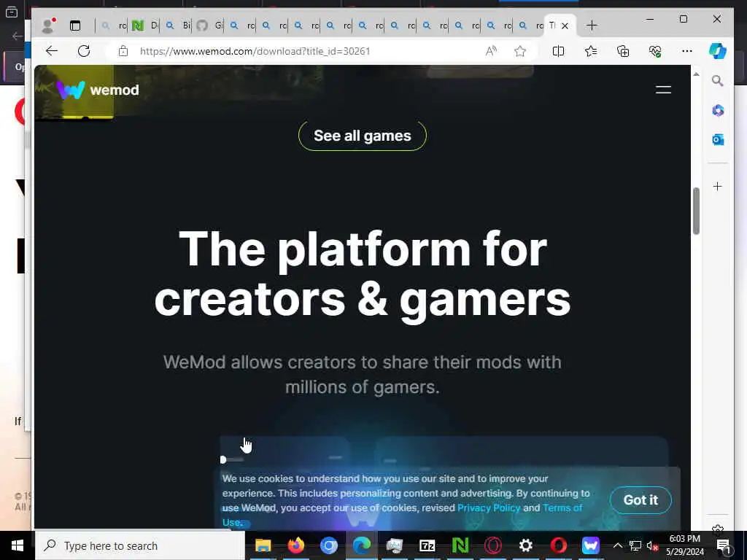Open network status tray icon
This screenshot has width=747, height=560.
coord(635,545)
